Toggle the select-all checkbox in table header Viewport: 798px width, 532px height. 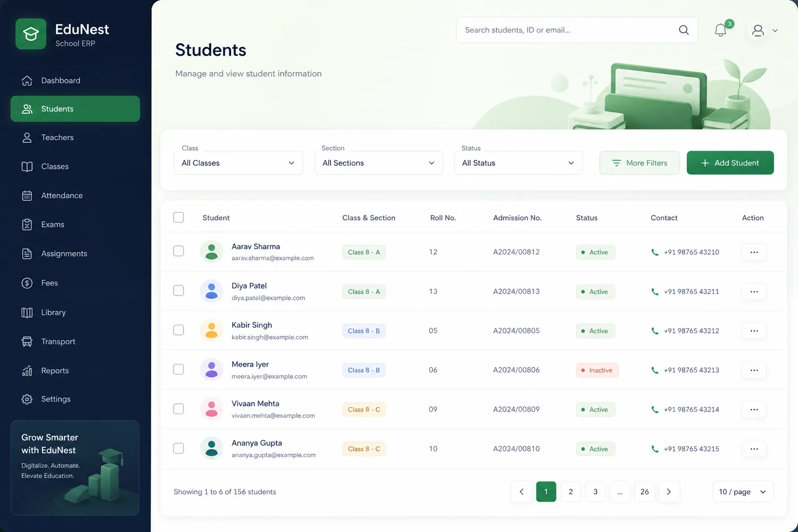(x=179, y=217)
